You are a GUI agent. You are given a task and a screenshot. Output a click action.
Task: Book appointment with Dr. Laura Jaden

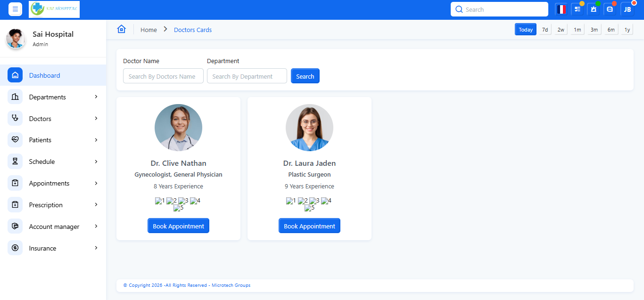[x=309, y=226]
